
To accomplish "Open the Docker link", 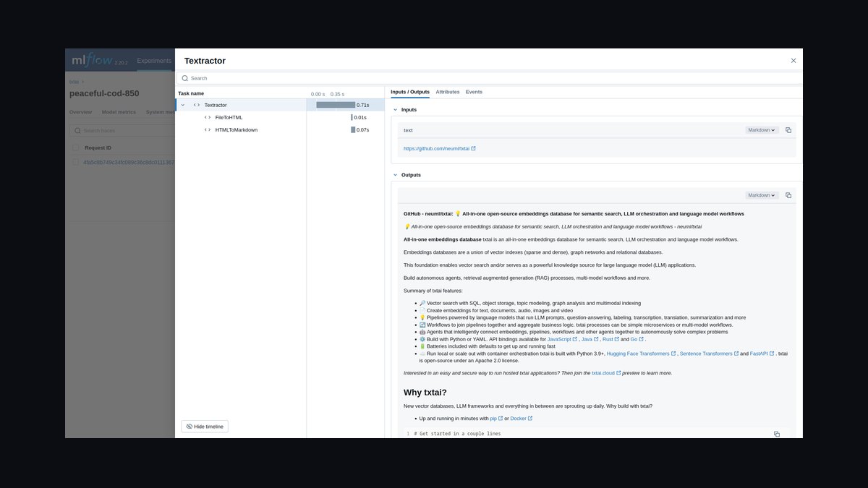I will click(x=521, y=419).
